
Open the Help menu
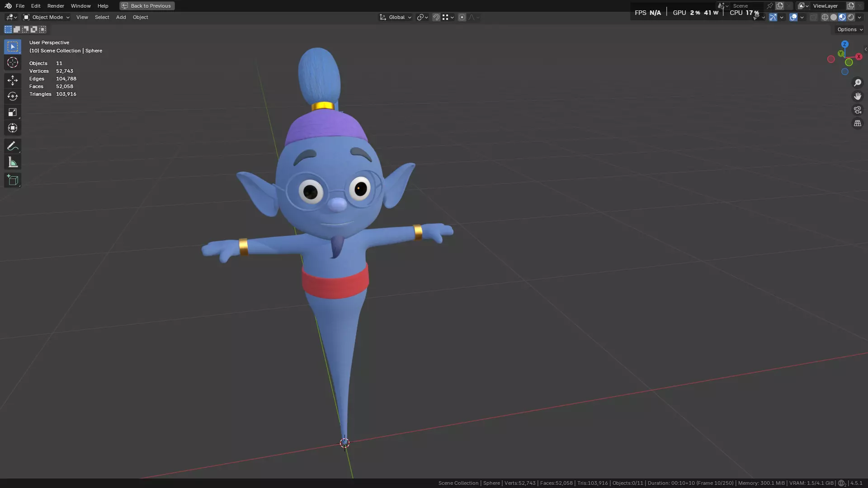[x=103, y=6]
